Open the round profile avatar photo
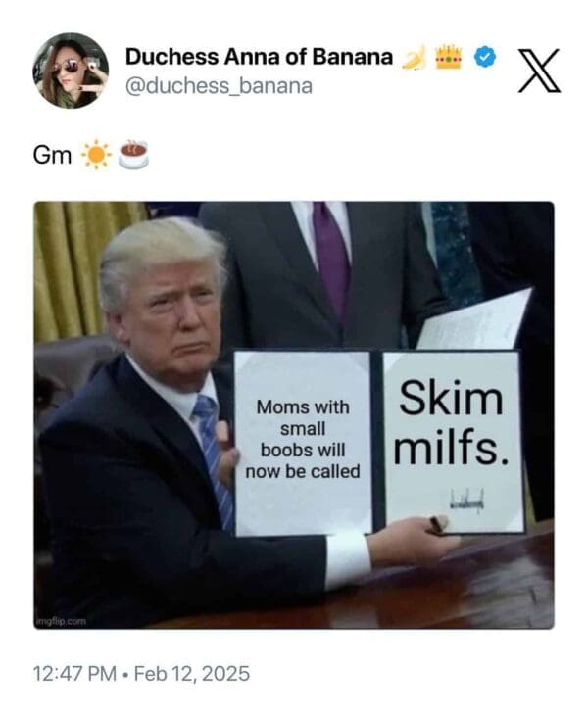Screen dimensions: 588x717 click(71, 71)
